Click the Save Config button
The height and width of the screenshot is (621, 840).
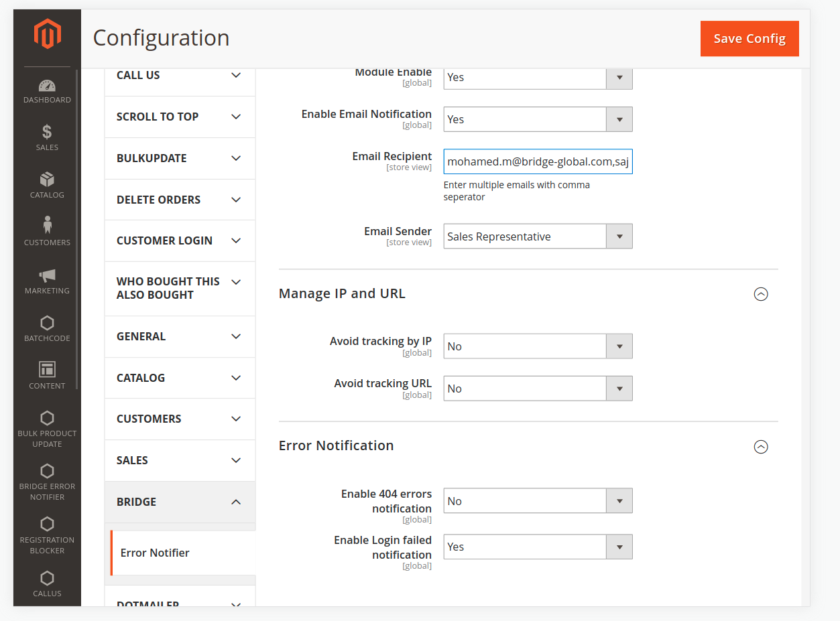click(x=749, y=39)
